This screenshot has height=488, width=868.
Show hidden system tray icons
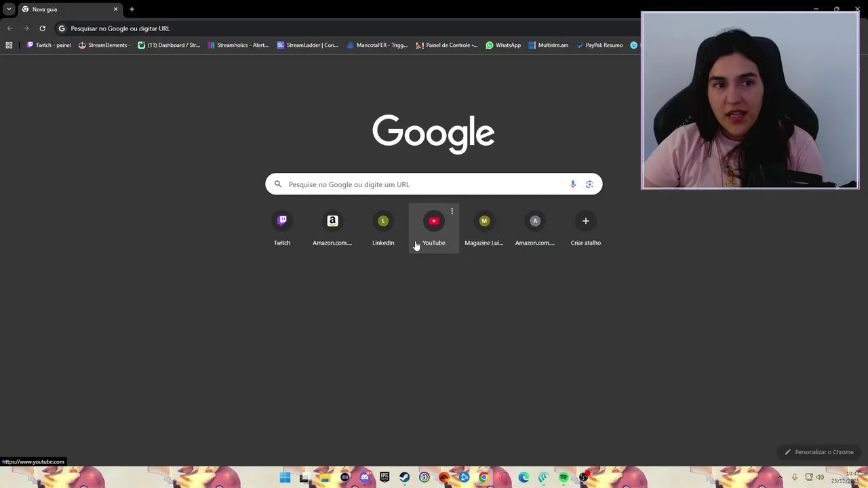780,477
